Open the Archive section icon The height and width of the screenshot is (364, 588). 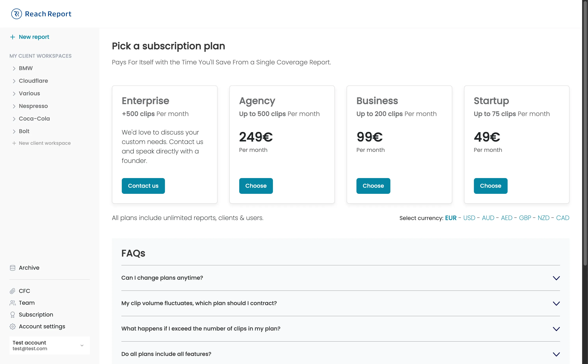point(13,268)
